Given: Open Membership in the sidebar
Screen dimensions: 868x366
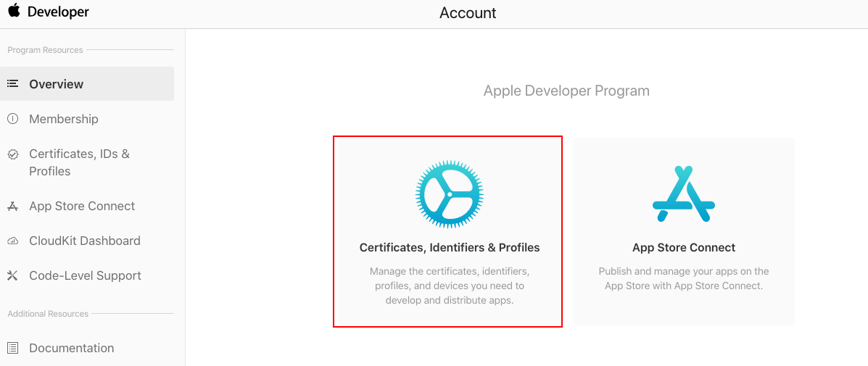Looking at the screenshot, I should click(x=64, y=119).
